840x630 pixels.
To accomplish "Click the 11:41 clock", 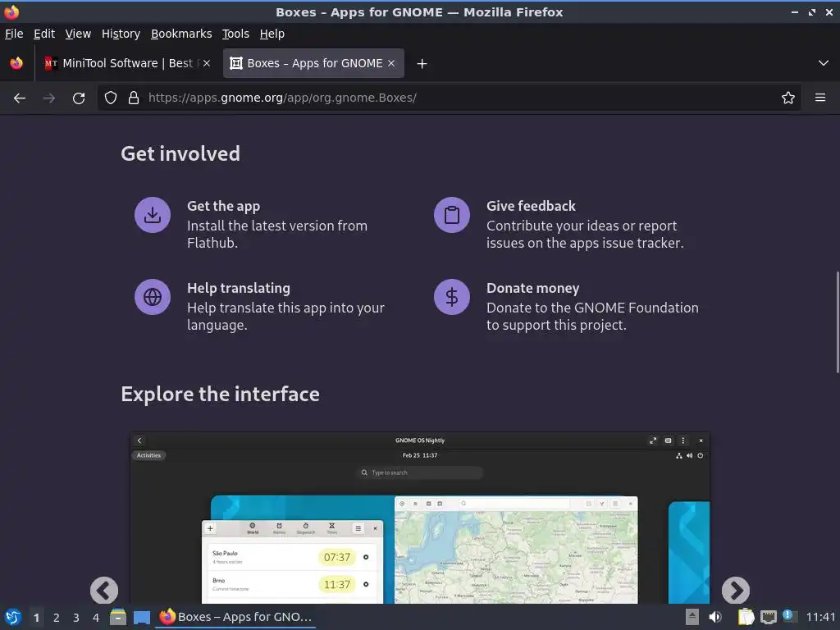I will tap(820, 617).
